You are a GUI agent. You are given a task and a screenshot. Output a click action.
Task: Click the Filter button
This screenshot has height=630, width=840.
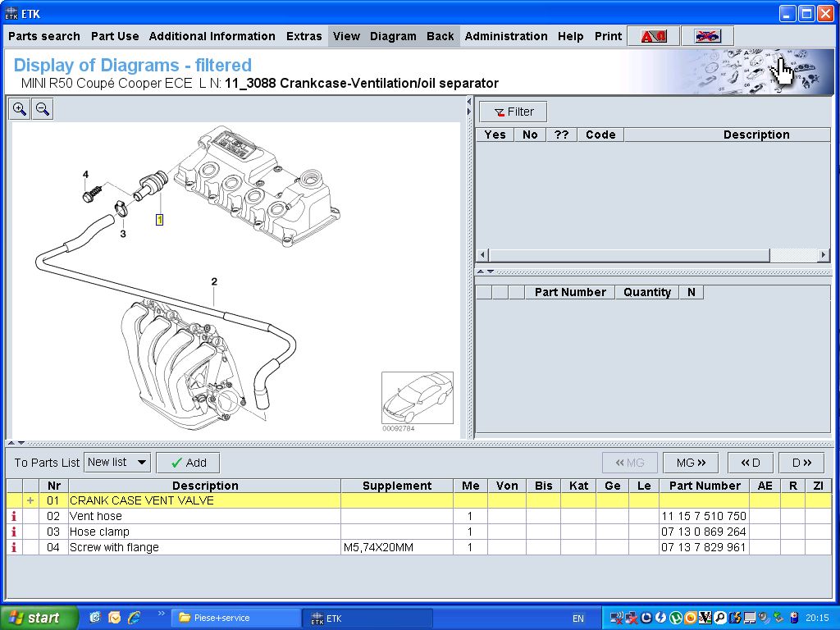pos(513,112)
